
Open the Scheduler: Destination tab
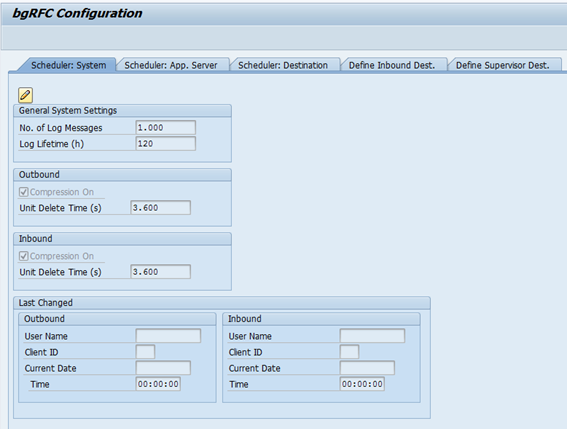(283, 65)
